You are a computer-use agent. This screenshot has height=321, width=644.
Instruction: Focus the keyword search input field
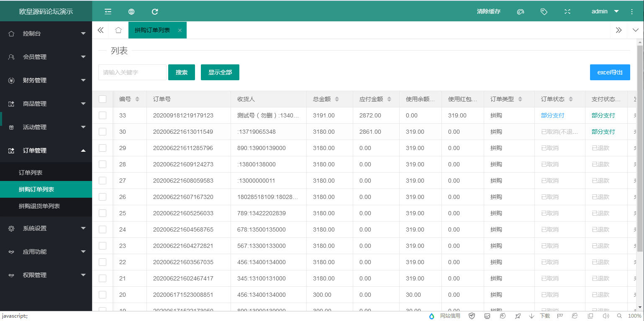pyautogui.click(x=132, y=72)
